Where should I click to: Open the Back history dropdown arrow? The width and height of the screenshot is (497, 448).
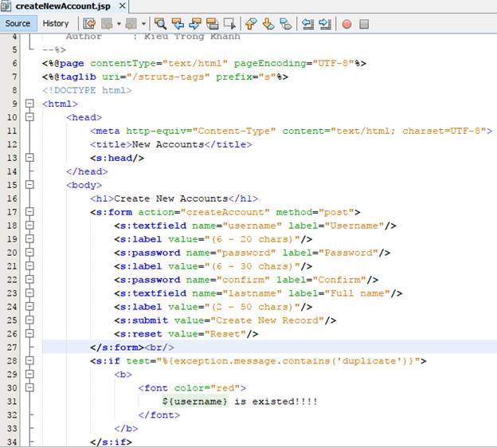pos(119,24)
